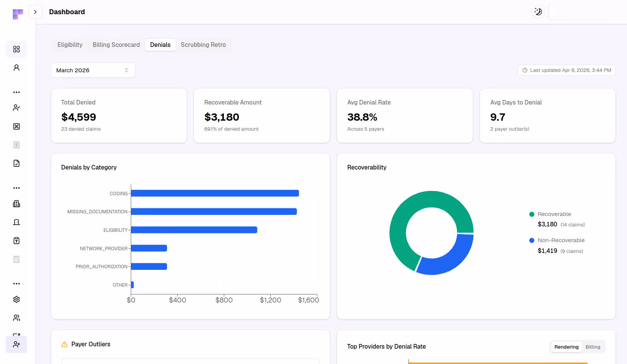The image size is (627, 364).
Task: Open the patient verification icon in sidebar
Action: [16, 108]
